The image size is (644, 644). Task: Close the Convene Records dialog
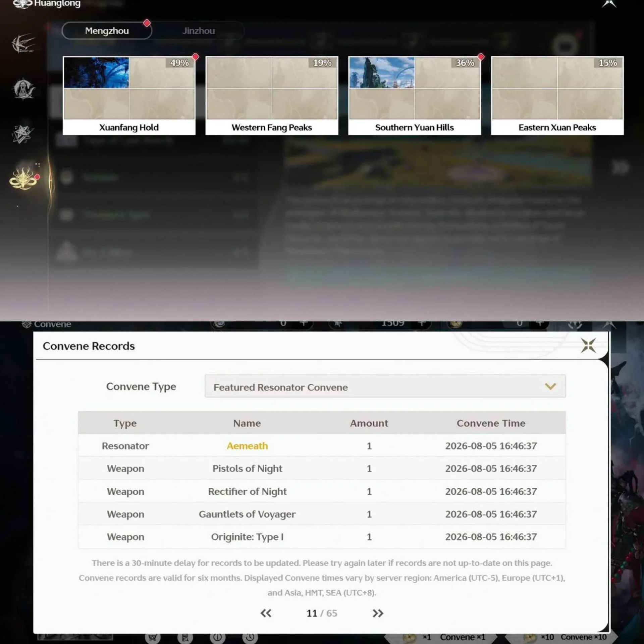click(588, 345)
